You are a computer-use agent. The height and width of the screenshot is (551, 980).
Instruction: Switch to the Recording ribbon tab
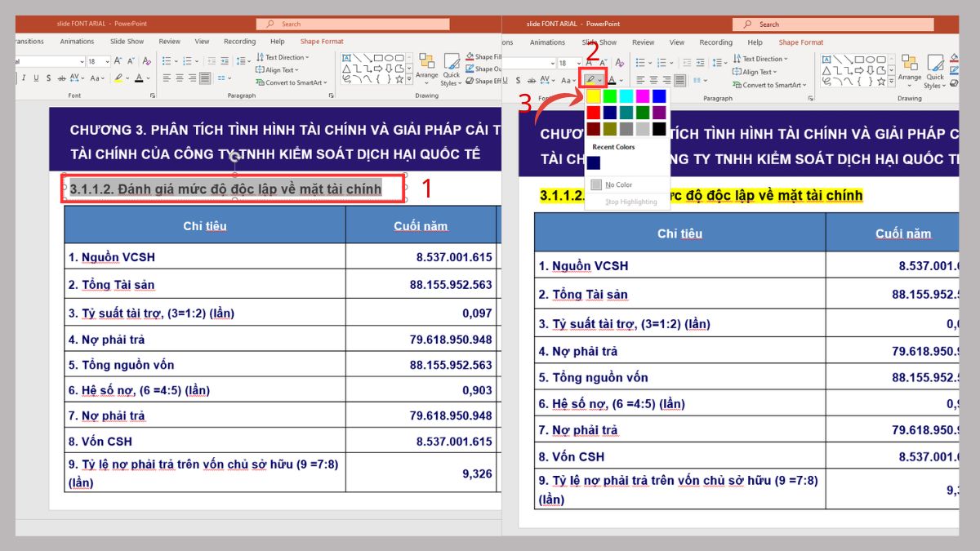(239, 41)
